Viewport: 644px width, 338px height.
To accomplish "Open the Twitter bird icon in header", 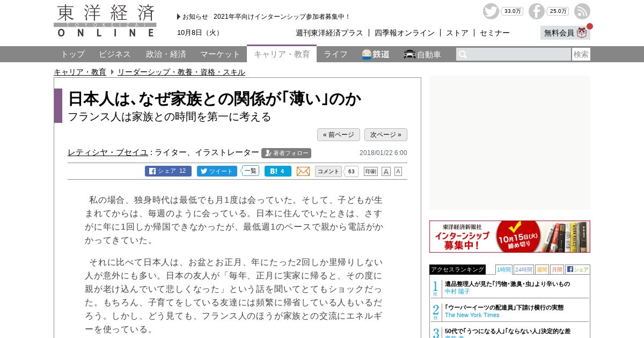I will (x=491, y=11).
